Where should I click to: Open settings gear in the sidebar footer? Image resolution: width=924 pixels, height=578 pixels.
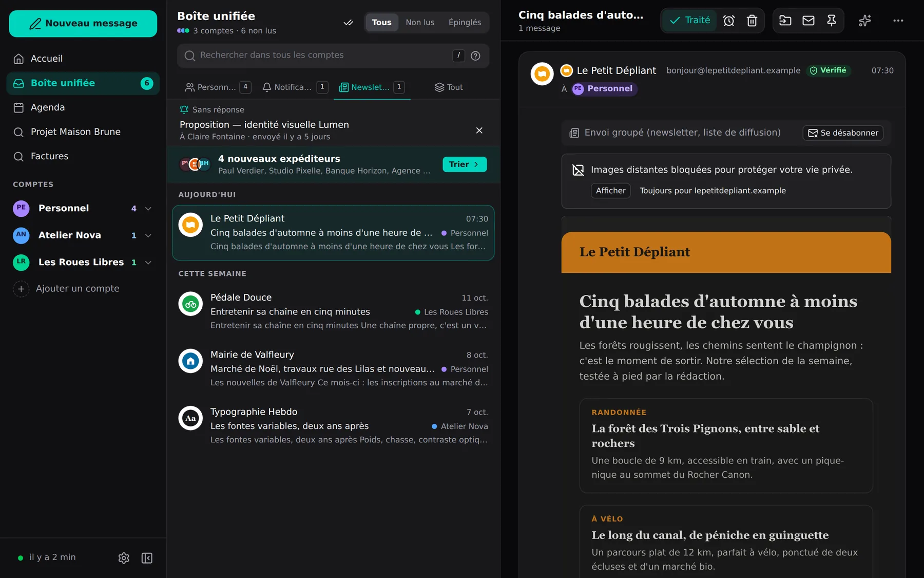124,558
